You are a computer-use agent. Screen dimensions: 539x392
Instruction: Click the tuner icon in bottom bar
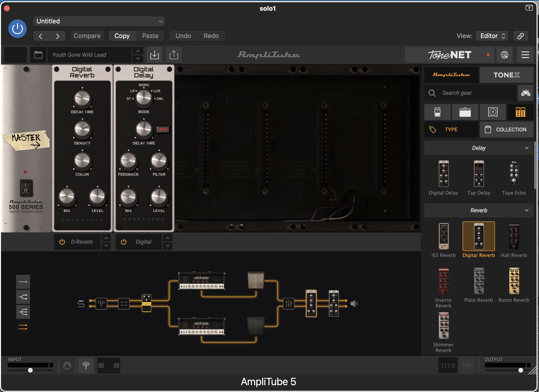click(86, 365)
